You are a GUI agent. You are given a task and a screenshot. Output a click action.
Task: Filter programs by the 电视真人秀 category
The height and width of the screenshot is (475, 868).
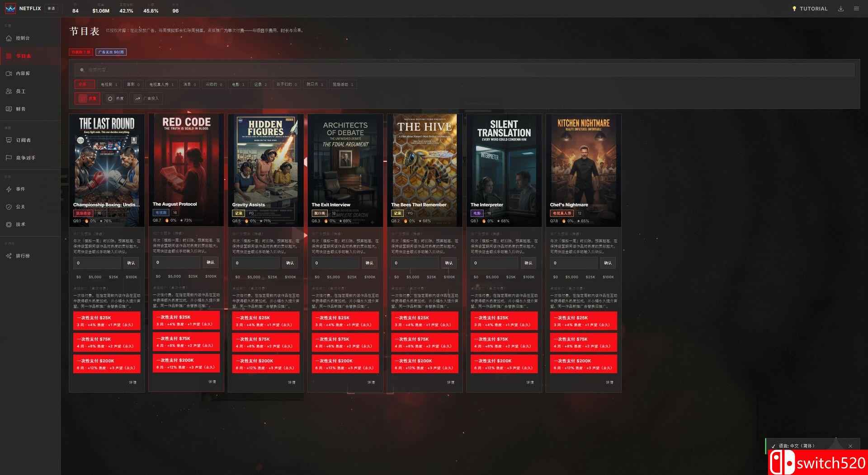click(x=161, y=85)
